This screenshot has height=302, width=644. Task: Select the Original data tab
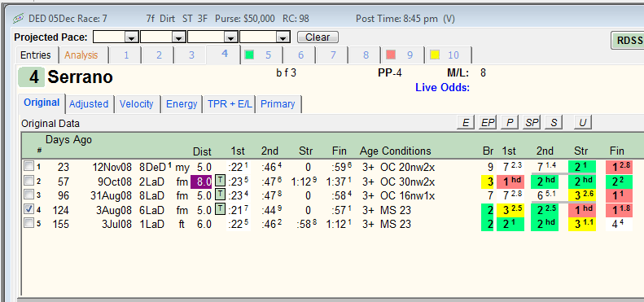click(42, 103)
